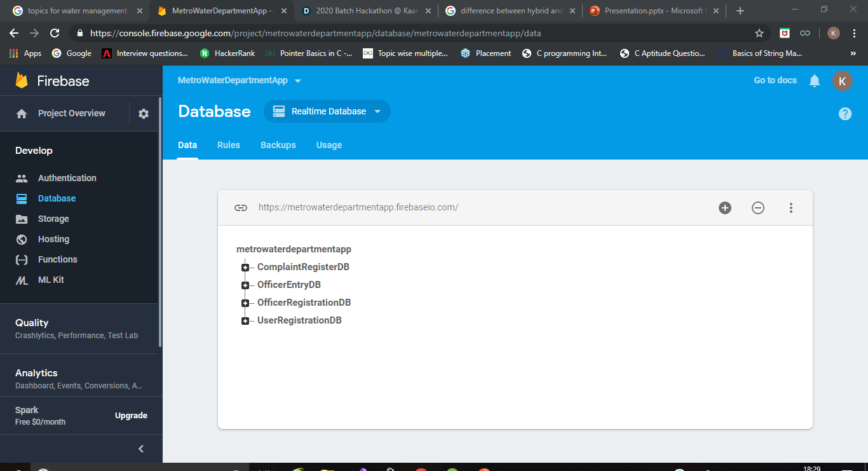Copy database URL link icon

click(x=241, y=208)
